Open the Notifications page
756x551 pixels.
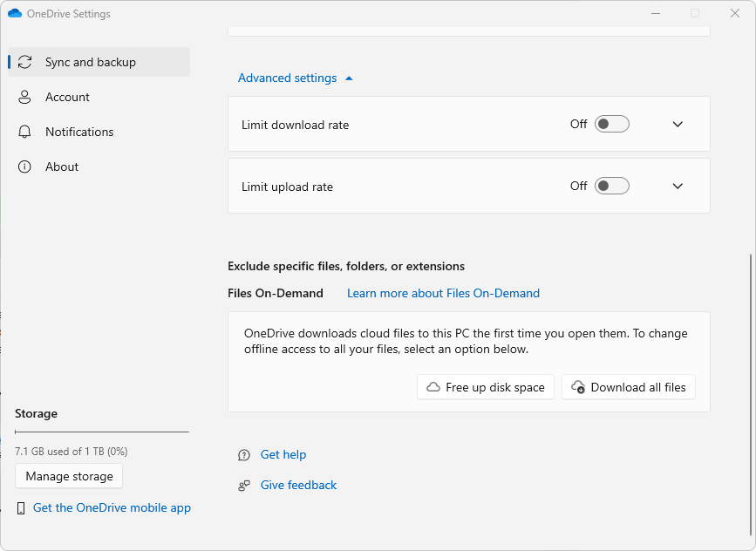click(99, 132)
